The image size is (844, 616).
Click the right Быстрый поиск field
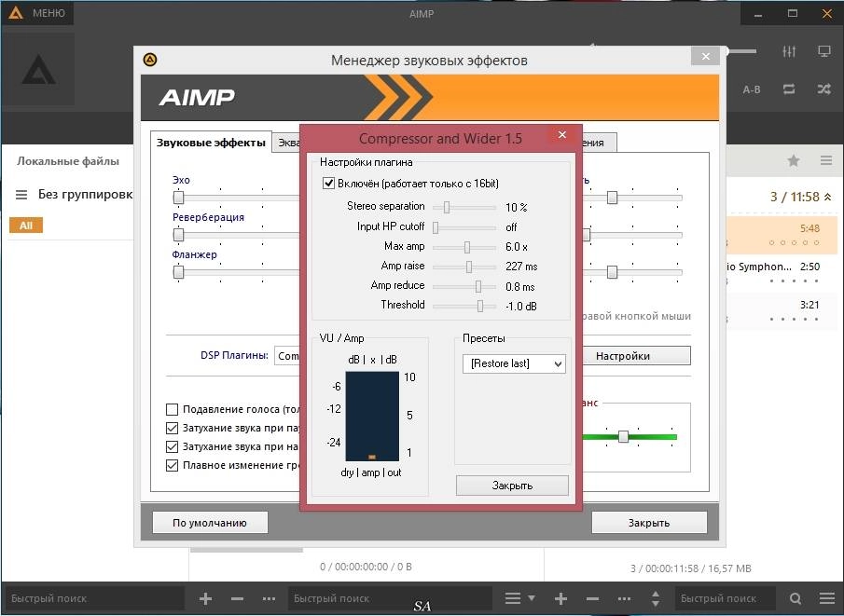(x=725, y=598)
